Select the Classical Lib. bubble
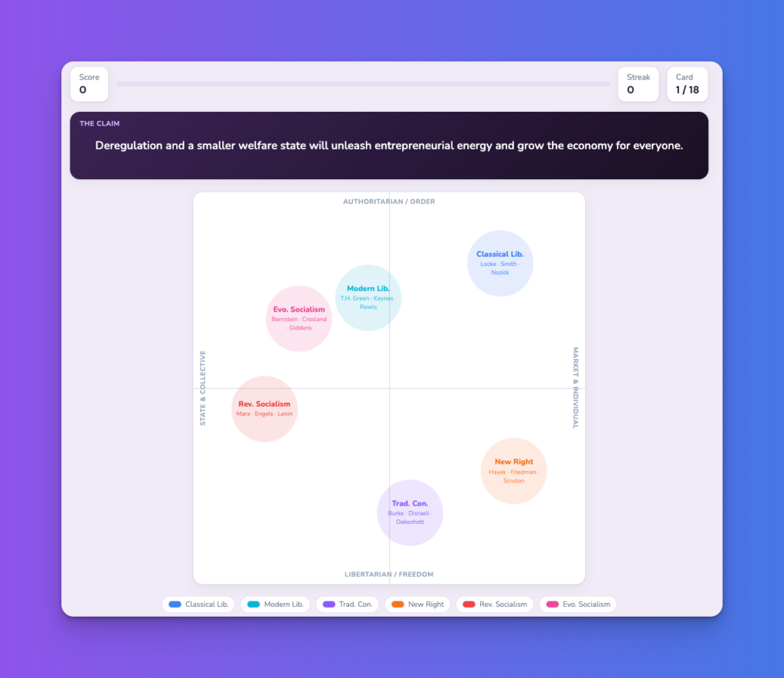 (500, 264)
